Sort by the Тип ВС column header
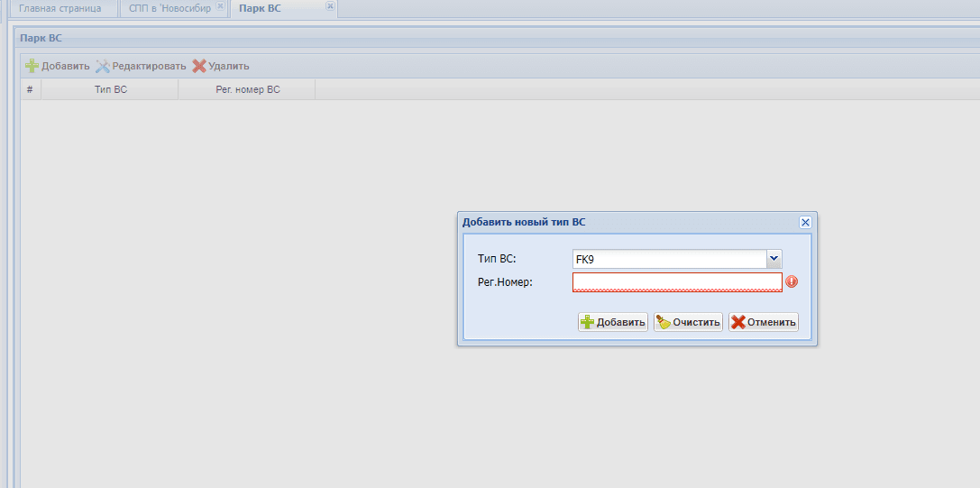 (x=110, y=89)
